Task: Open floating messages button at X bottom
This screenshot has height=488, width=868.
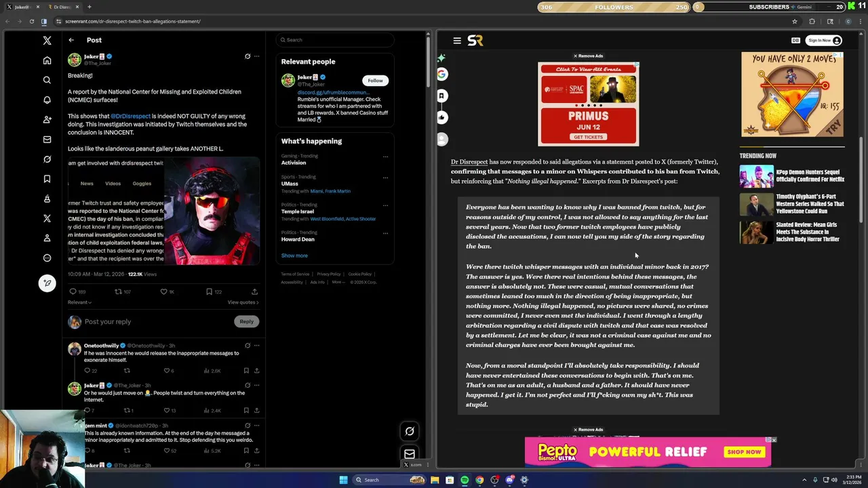Action: [x=410, y=454]
